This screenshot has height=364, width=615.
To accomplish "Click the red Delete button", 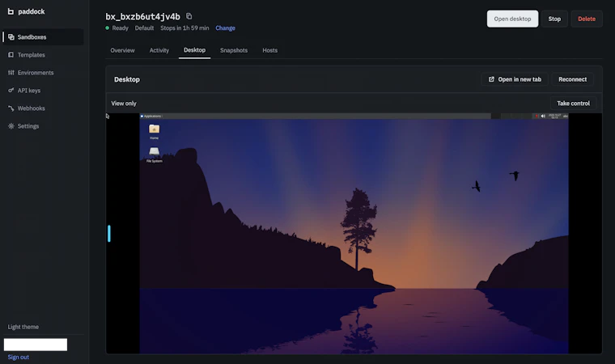I will click(587, 19).
